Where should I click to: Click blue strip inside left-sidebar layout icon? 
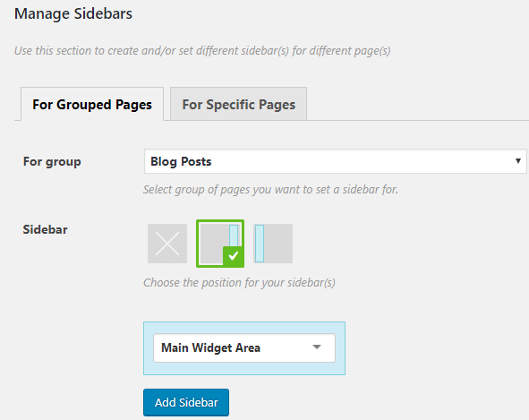tap(260, 244)
